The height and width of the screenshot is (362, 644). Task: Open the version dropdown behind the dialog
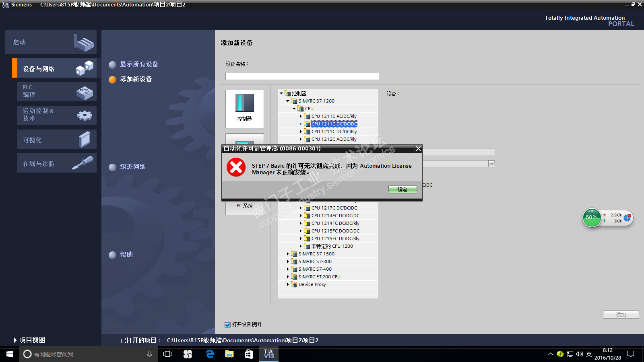click(491, 164)
